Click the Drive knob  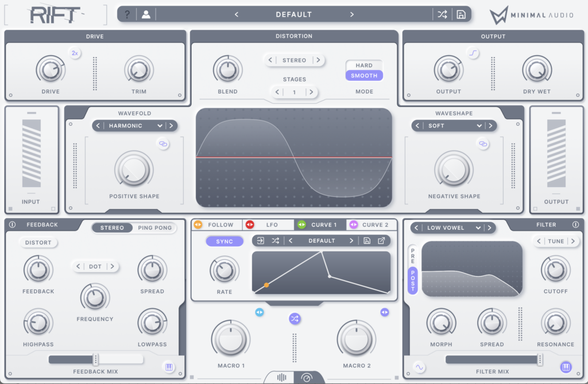click(51, 70)
